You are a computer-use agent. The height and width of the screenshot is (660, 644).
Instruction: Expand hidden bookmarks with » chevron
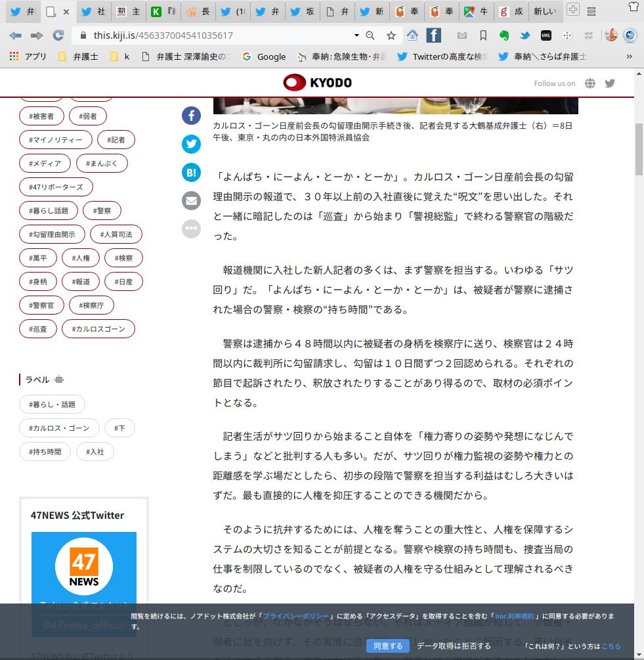(x=630, y=56)
